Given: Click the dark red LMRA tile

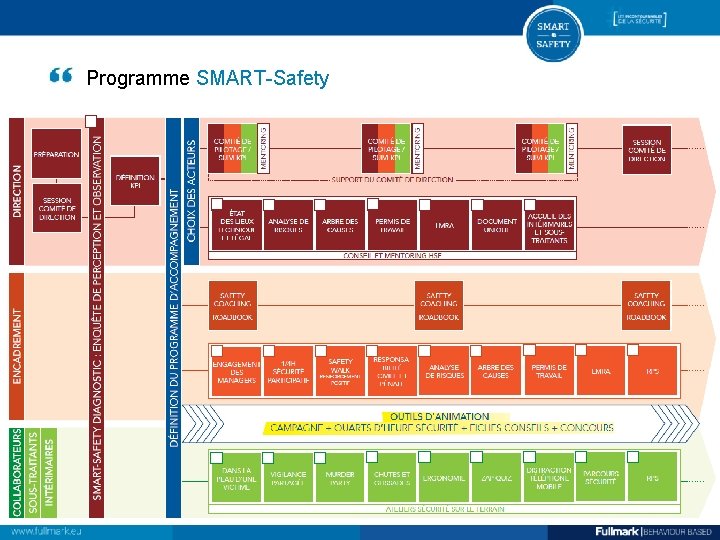Looking at the screenshot, I should pyautogui.click(x=444, y=225).
